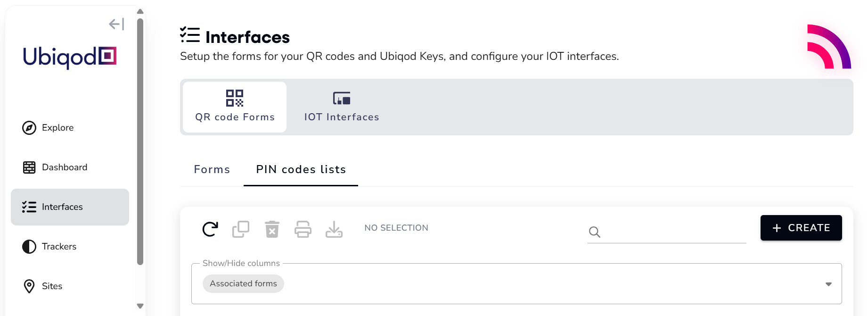The height and width of the screenshot is (316, 868).
Task: Select the Interfaces item in the sidebar
Action: point(62,207)
